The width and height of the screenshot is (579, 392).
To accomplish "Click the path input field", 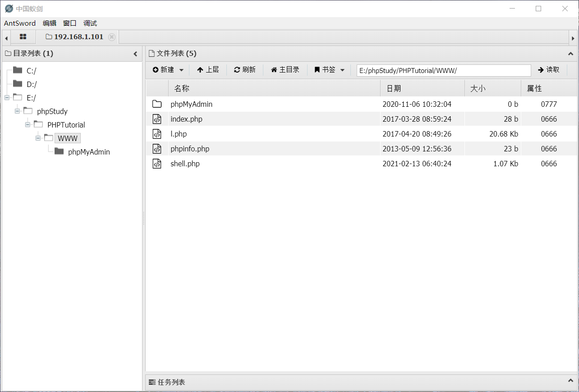I will pos(443,70).
